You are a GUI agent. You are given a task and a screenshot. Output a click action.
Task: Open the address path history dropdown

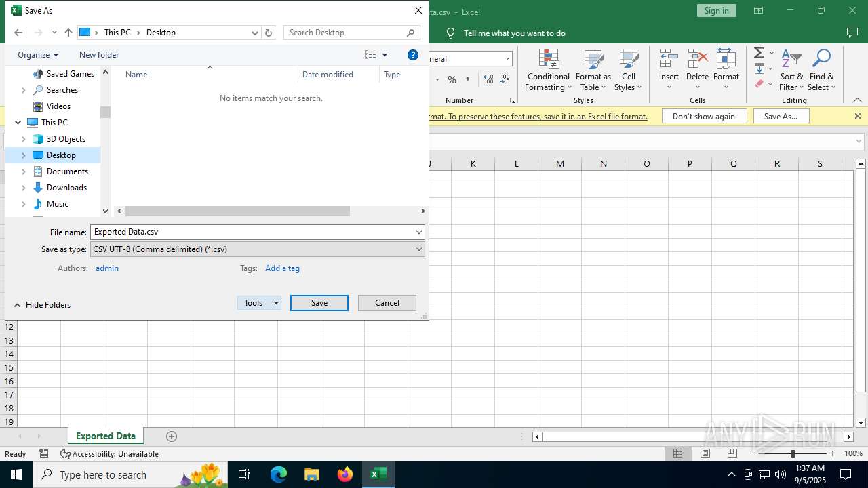255,33
